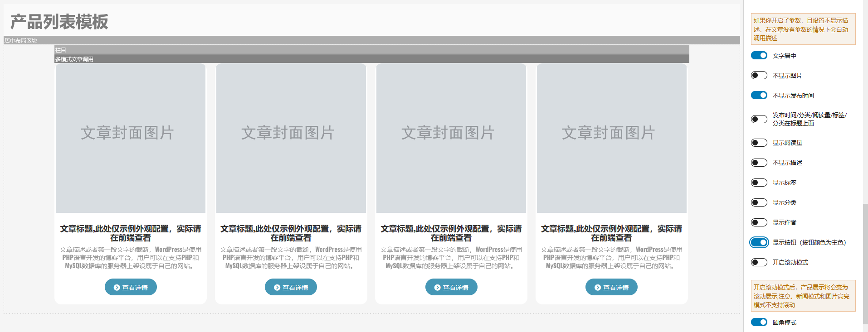Screen dimensions: 868x332
Task: Click the 圆角模式 label text
Action: (x=785, y=322)
